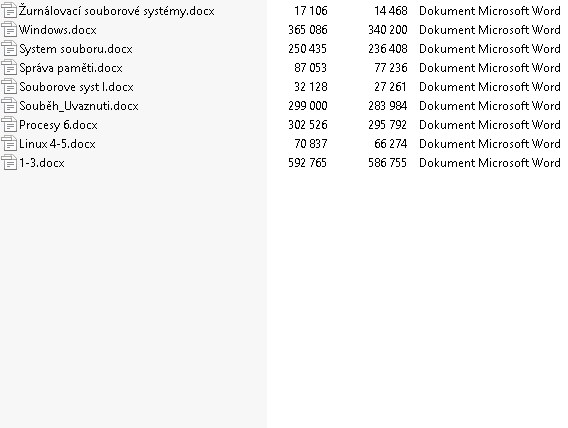Click the packed size 586 755
Screen dimensions: 568x428
coord(388,163)
